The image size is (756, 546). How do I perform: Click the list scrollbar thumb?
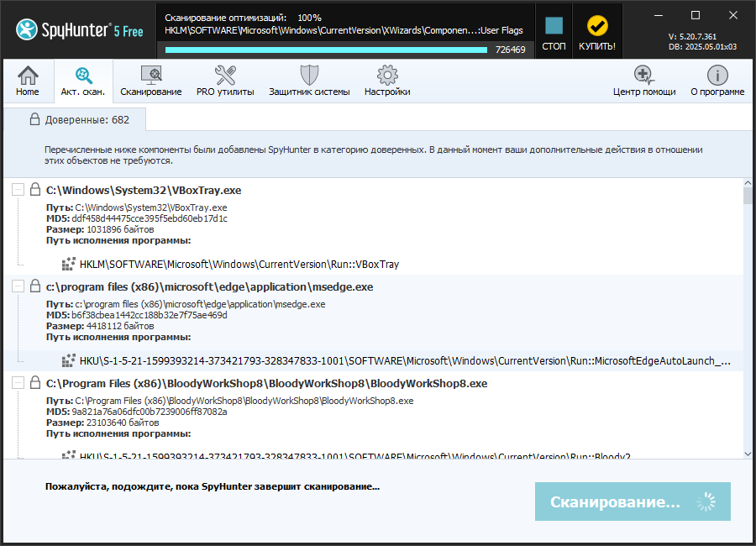(x=748, y=196)
